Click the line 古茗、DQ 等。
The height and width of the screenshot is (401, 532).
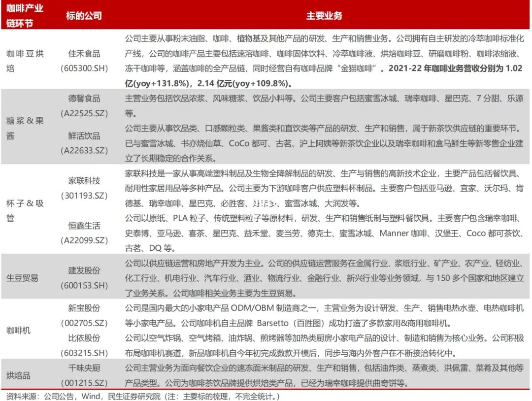[150, 248]
